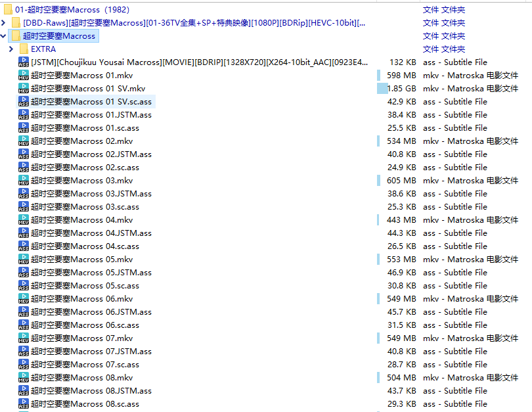Select file 超时空要塞Macross 06.mkv
The height and width of the screenshot is (412, 532).
click(81, 299)
